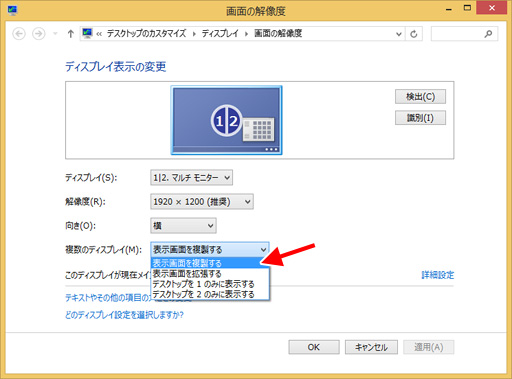Image resolution: width=512 pixels, height=379 pixels.
Task: Refresh the address bar location
Action: [414, 34]
